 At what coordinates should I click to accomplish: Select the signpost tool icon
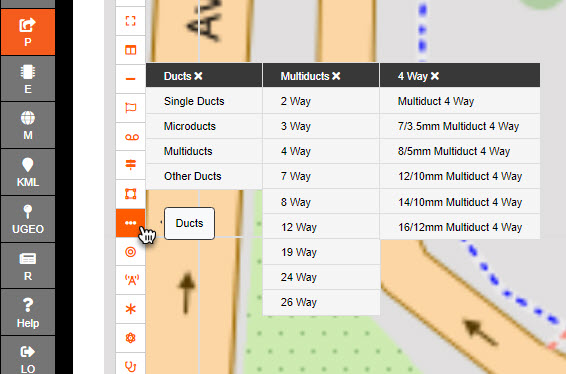(x=130, y=165)
